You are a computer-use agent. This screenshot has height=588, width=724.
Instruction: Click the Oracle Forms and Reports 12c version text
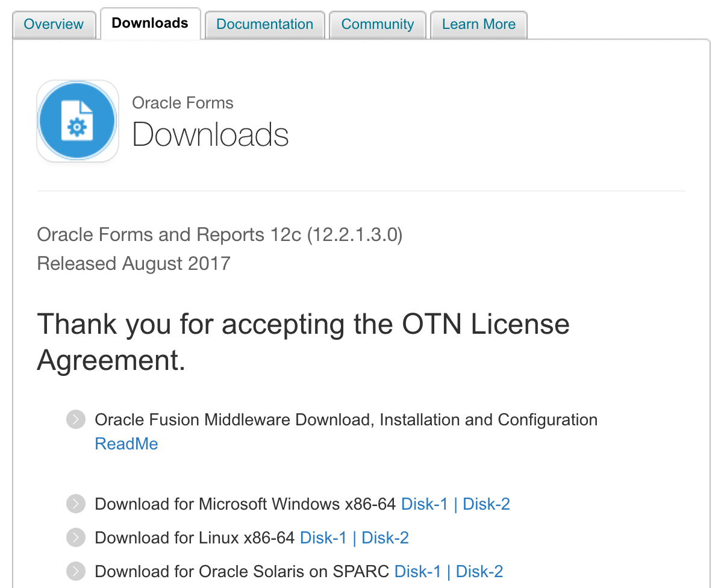220,234
